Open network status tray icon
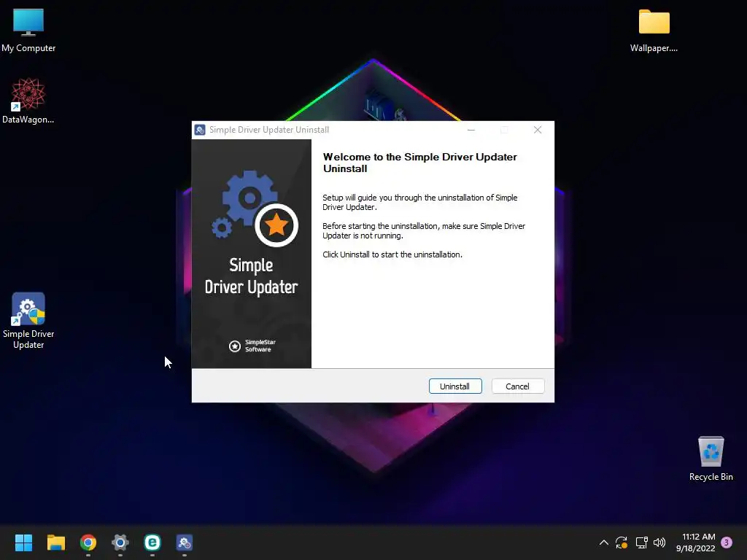Viewport: 747px width, 560px height. click(x=641, y=542)
